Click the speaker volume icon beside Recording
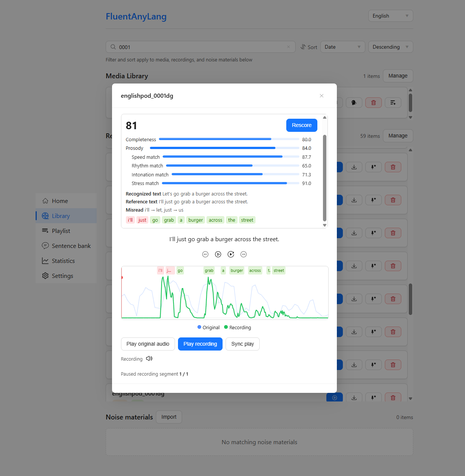Screen dimensions: 465x476 pyautogui.click(x=149, y=358)
